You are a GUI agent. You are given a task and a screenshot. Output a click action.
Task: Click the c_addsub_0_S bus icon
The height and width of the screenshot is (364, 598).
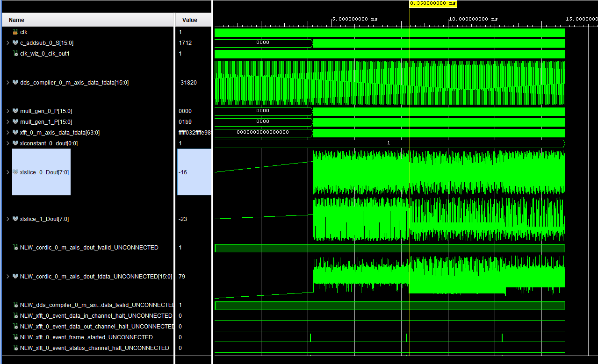tap(15, 43)
